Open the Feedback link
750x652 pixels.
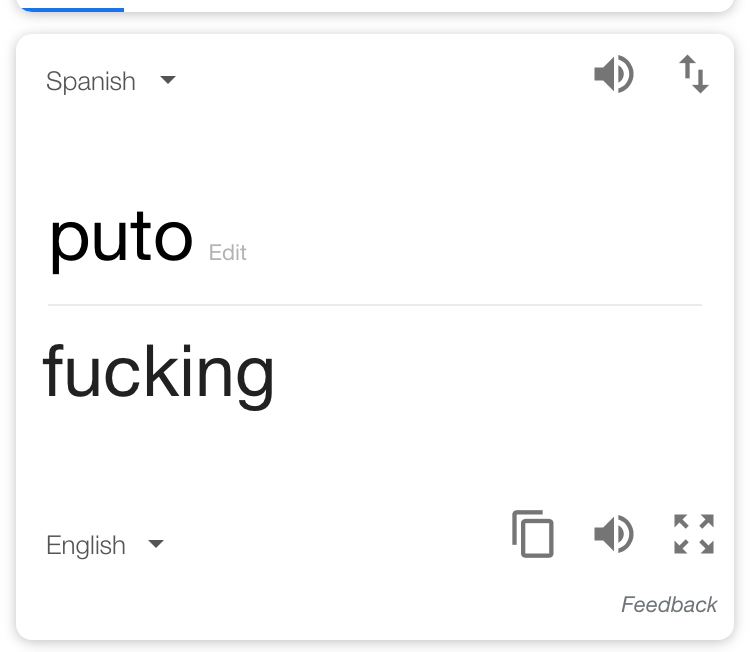[x=669, y=605]
